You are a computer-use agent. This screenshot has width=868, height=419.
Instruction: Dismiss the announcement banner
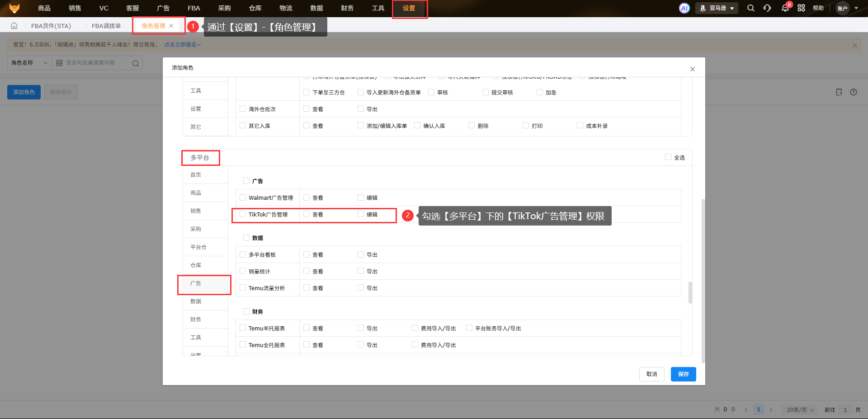pos(854,45)
